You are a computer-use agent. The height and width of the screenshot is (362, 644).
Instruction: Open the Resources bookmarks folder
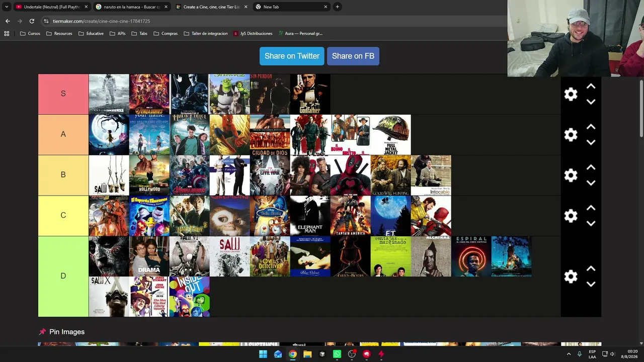coord(59,34)
